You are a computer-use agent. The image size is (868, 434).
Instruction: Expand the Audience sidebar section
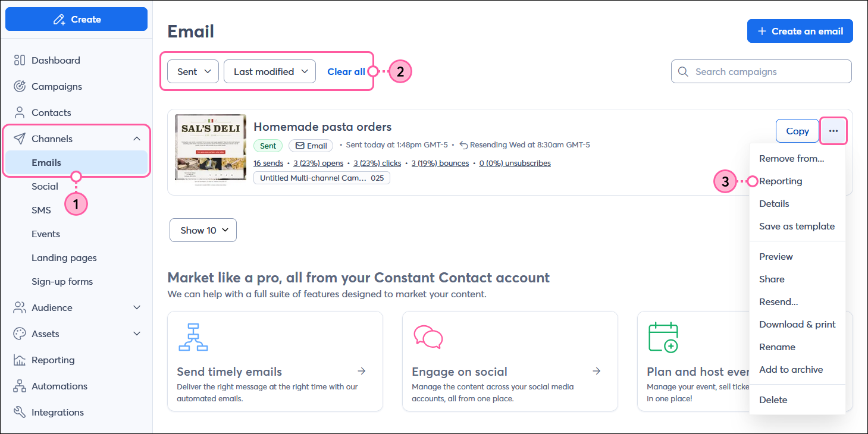pyautogui.click(x=136, y=307)
